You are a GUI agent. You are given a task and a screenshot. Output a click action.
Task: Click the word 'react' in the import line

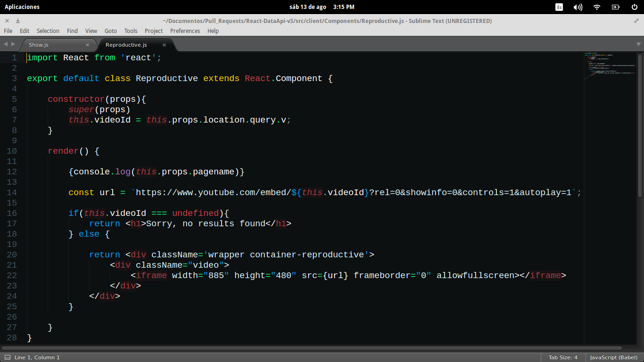(x=139, y=58)
